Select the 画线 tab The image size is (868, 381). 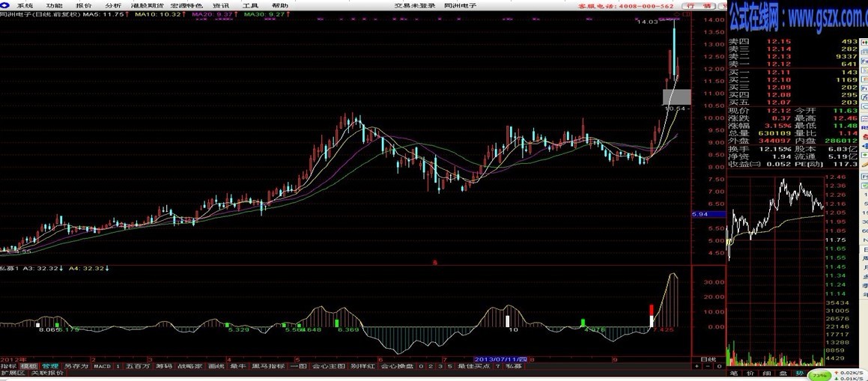click(216, 366)
